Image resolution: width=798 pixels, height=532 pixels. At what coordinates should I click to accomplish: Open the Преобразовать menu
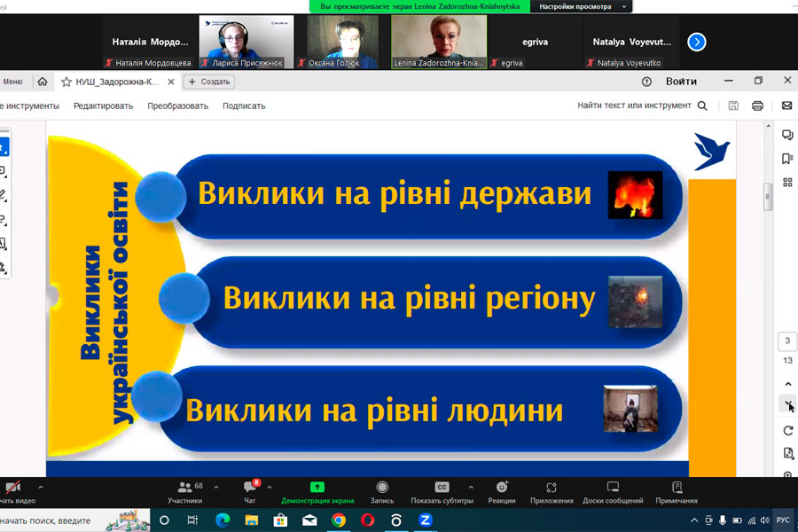click(177, 106)
